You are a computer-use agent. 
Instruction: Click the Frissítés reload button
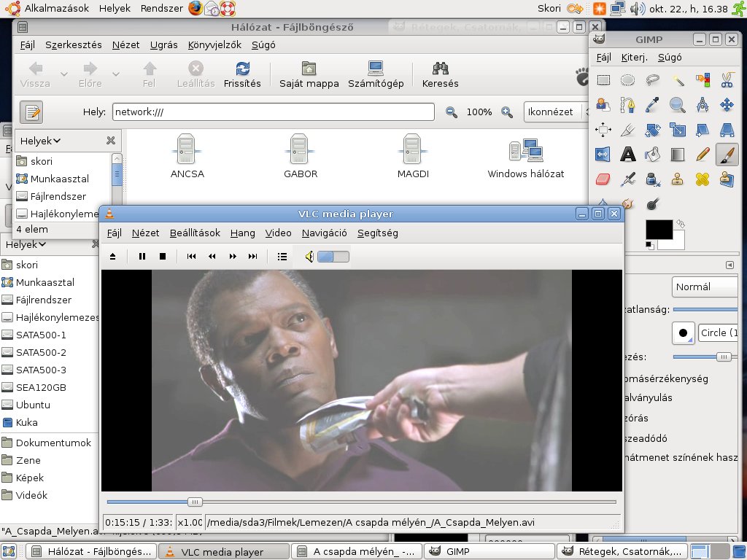point(242,74)
